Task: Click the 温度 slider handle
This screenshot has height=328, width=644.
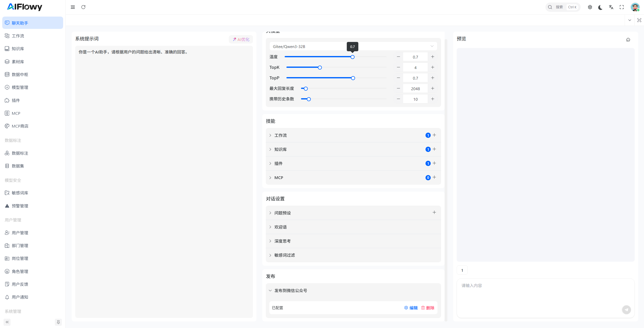Action: 353,57
